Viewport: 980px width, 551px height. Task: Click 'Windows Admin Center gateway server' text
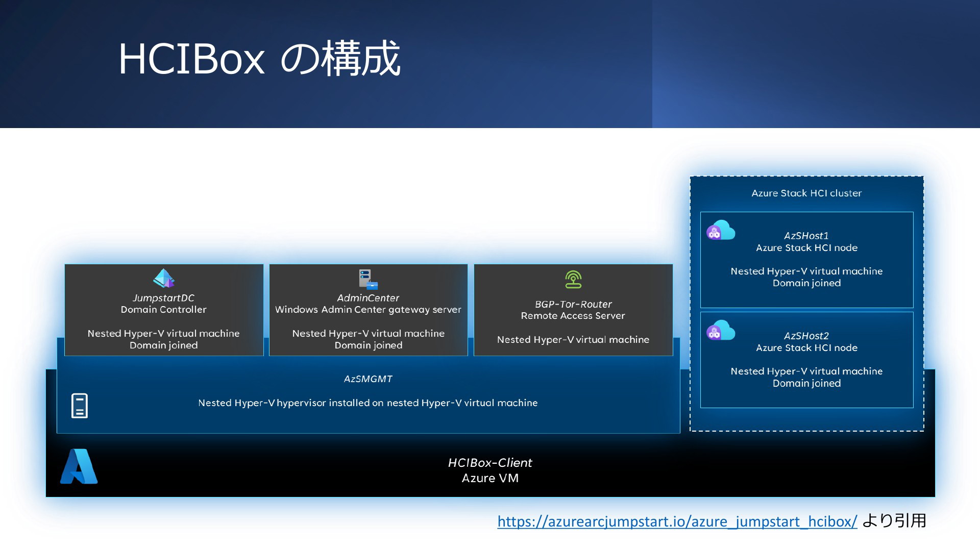368,310
